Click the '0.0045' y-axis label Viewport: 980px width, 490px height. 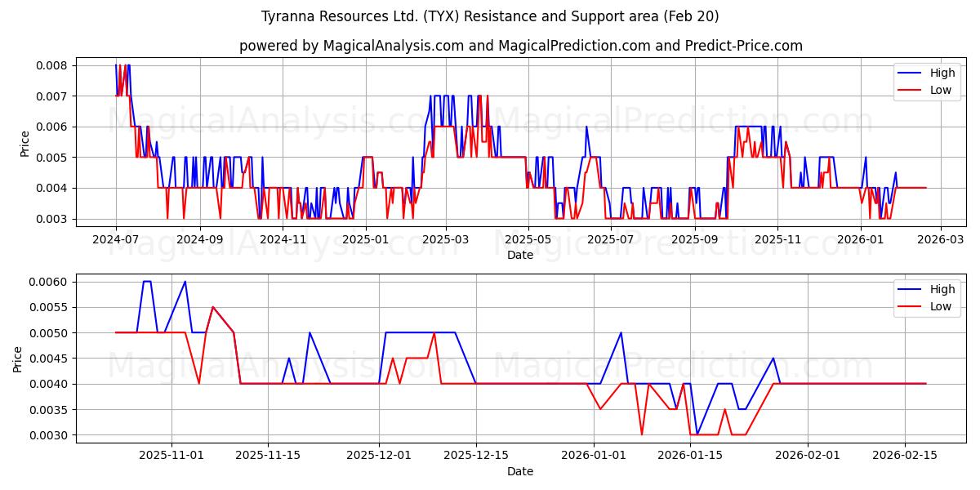coord(50,359)
